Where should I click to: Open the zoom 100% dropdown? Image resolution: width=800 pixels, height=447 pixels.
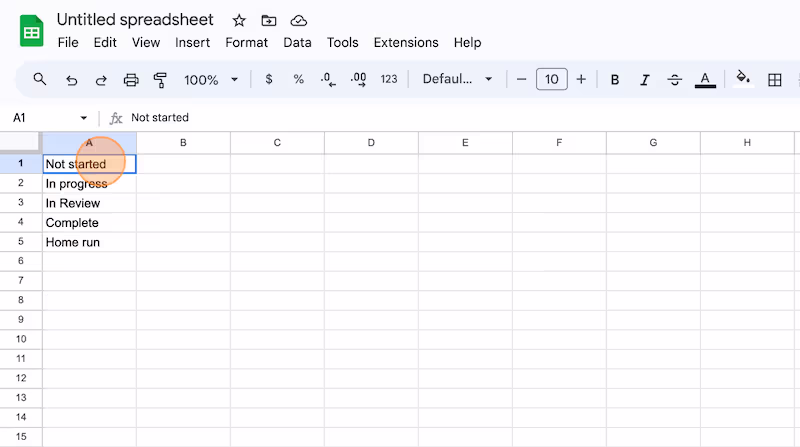(x=211, y=80)
